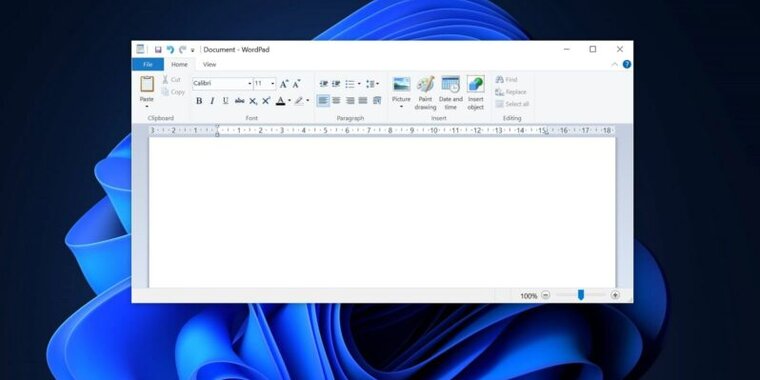Switch to the View tab

(209, 64)
